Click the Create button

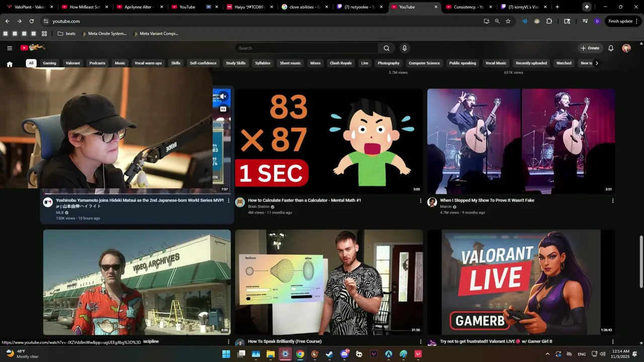[590, 48]
